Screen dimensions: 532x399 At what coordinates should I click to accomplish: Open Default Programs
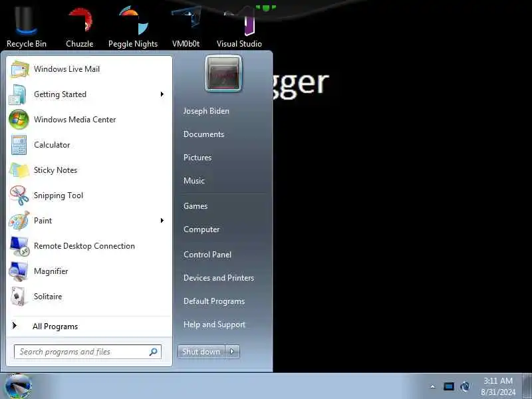click(x=214, y=301)
